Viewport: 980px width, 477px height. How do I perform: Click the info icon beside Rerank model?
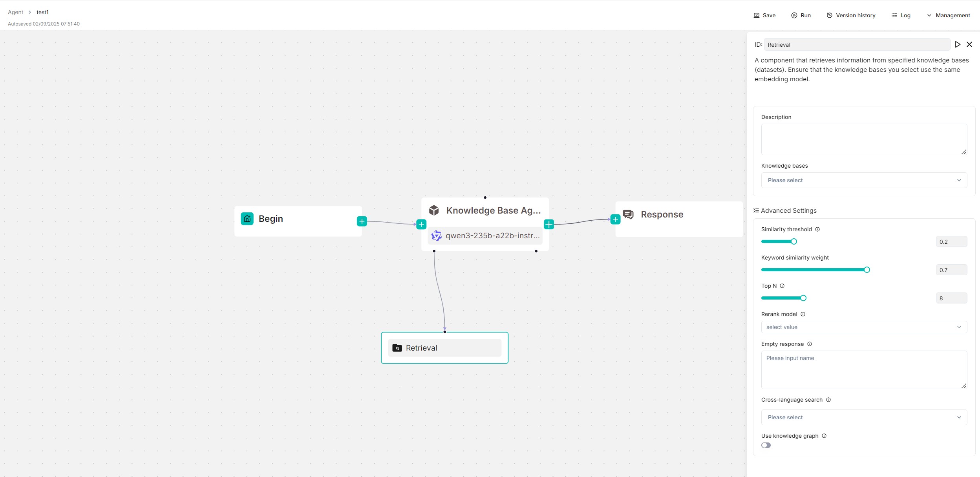pyautogui.click(x=803, y=314)
